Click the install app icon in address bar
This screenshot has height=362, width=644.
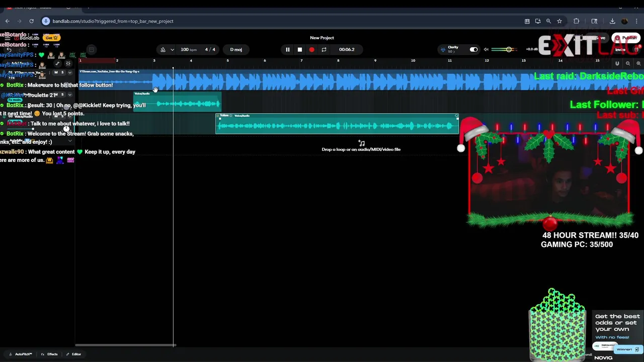pos(538,21)
